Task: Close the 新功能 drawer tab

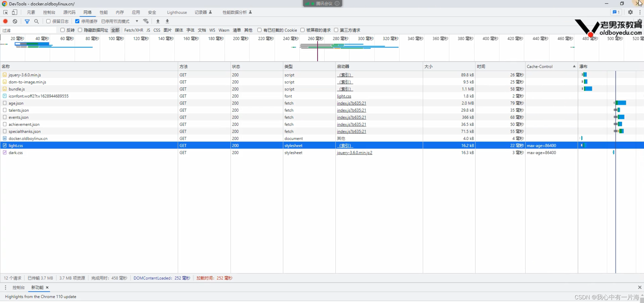Action: (47, 287)
